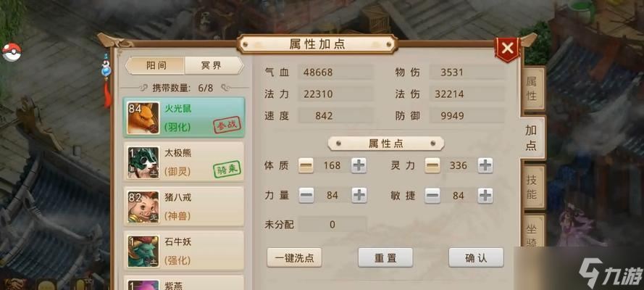Select the 加点 side tab
The image size is (644, 290).
pos(531,138)
